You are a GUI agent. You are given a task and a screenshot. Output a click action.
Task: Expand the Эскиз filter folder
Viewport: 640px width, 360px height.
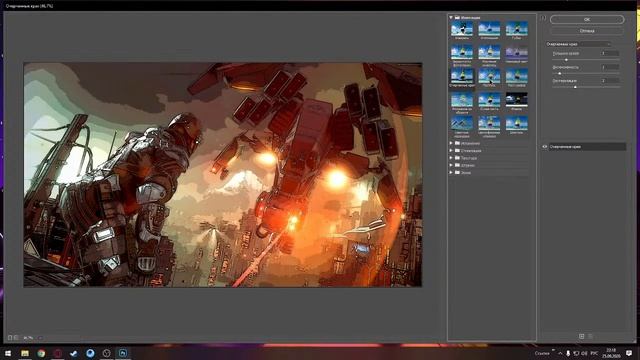pyautogui.click(x=451, y=173)
